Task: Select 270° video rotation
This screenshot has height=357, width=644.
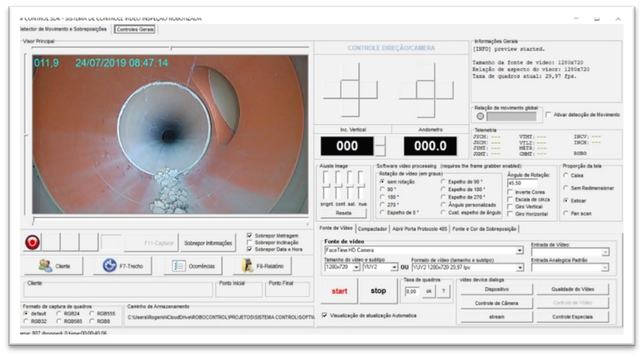Action: (x=382, y=205)
